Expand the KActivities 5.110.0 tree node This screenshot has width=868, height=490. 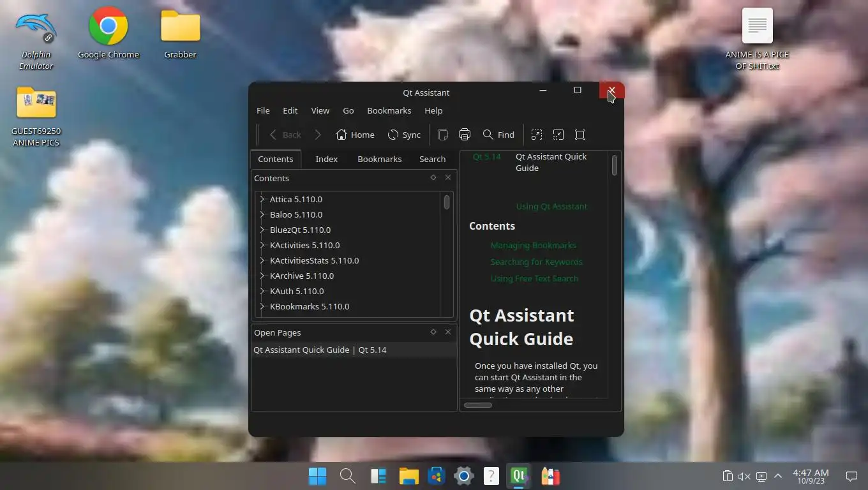(x=262, y=245)
